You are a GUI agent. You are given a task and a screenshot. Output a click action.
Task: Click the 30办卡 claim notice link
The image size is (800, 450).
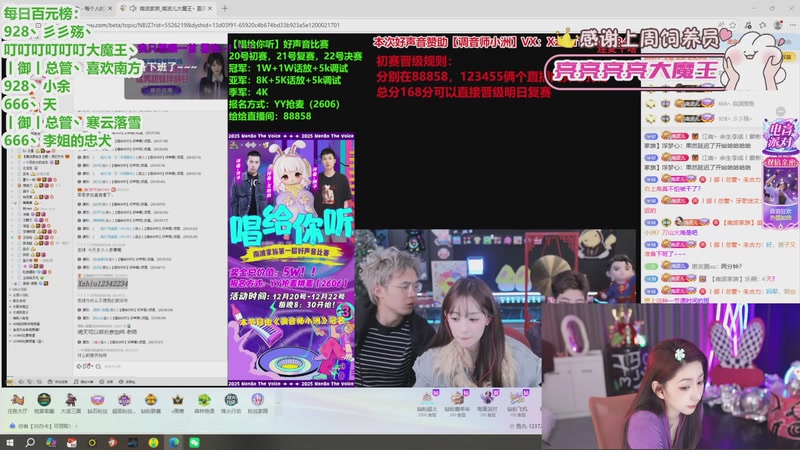(x=43, y=426)
